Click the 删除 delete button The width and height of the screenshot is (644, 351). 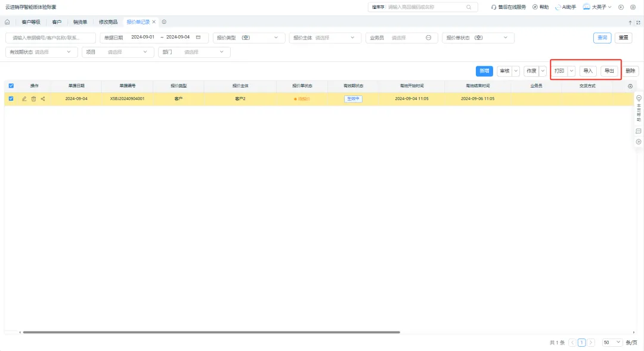coord(630,71)
